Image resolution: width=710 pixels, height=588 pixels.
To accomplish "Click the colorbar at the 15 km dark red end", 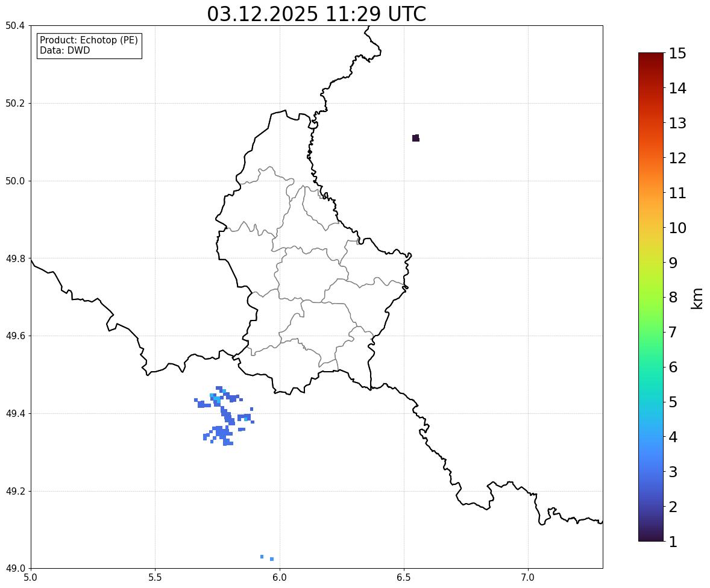I will click(651, 54).
